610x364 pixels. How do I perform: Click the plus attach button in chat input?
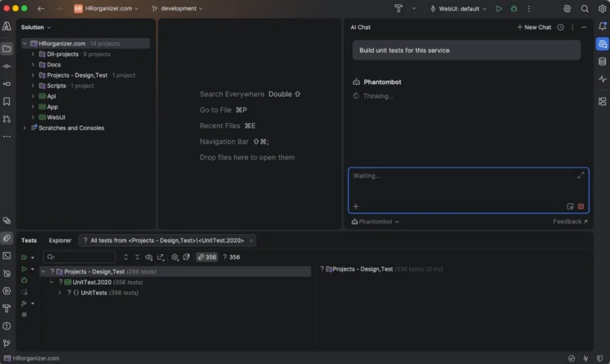click(356, 206)
